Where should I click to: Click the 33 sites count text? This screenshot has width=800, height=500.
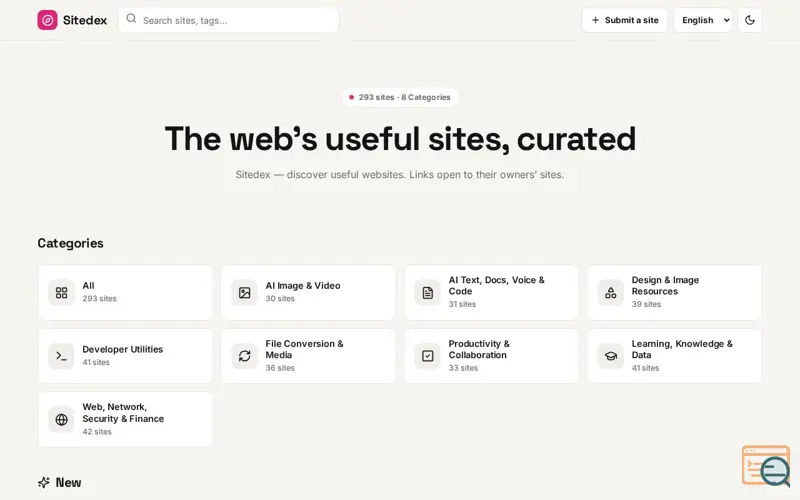click(463, 368)
